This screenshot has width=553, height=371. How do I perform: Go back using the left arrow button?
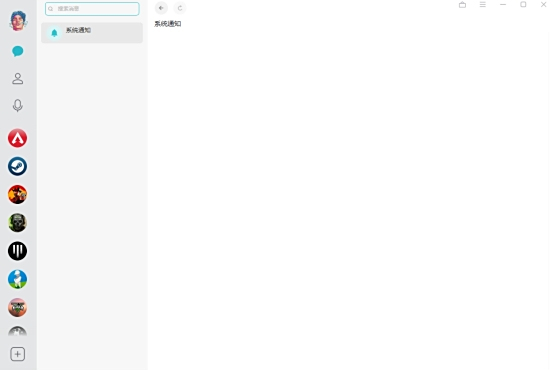(x=161, y=8)
